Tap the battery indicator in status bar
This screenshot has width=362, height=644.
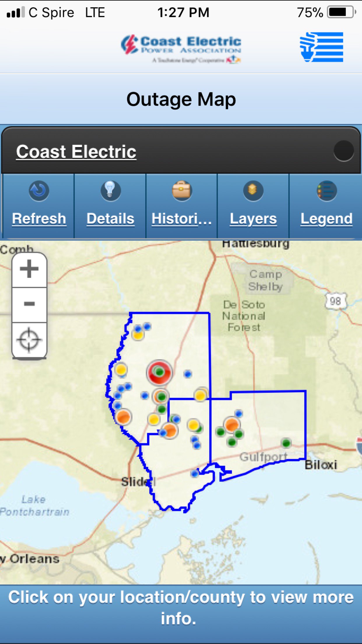click(342, 12)
